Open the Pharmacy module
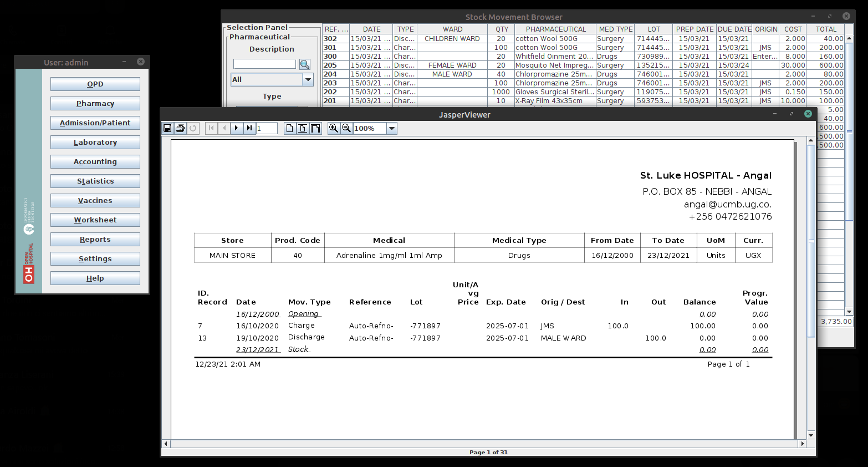 95,104
